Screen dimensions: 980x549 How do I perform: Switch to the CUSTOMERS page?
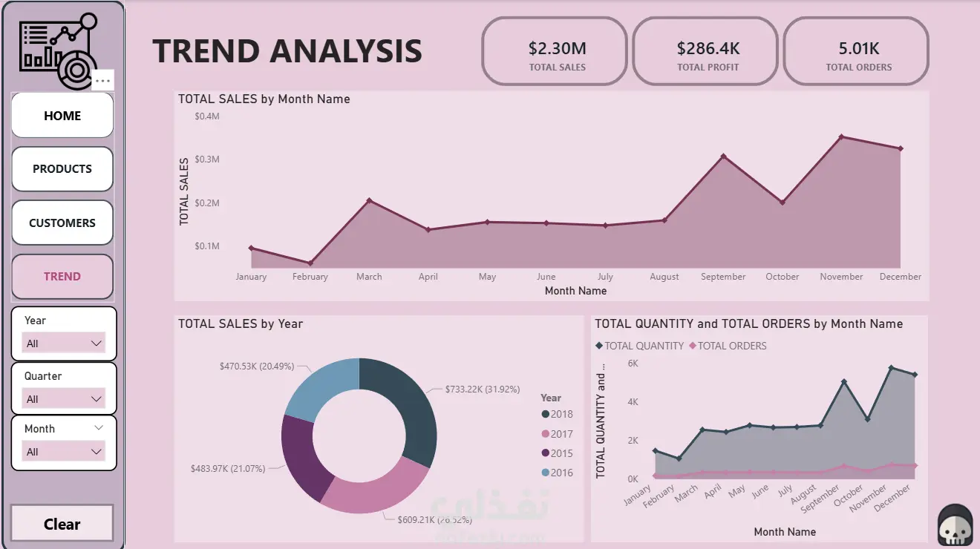coord(62,223)
